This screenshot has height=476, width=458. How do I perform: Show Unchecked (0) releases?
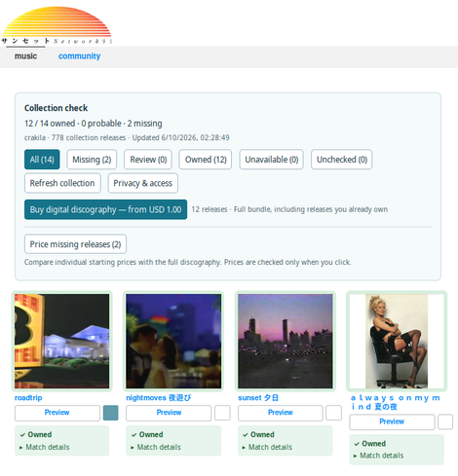tap(342, 160)
